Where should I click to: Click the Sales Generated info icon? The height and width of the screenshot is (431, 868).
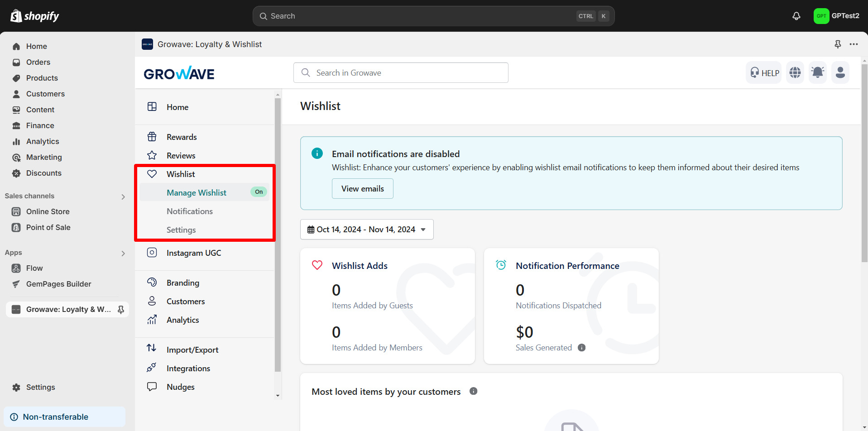(582, 348)
